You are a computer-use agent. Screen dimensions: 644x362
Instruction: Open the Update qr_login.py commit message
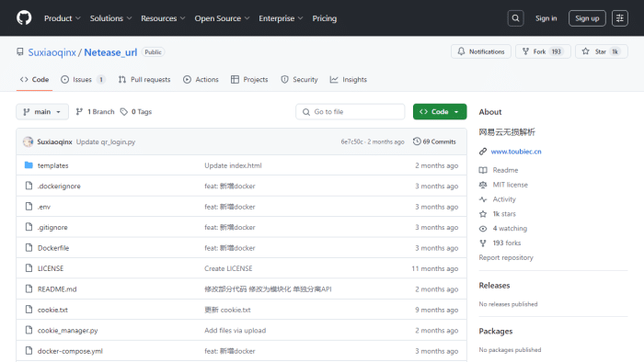[x=106, y=141]
